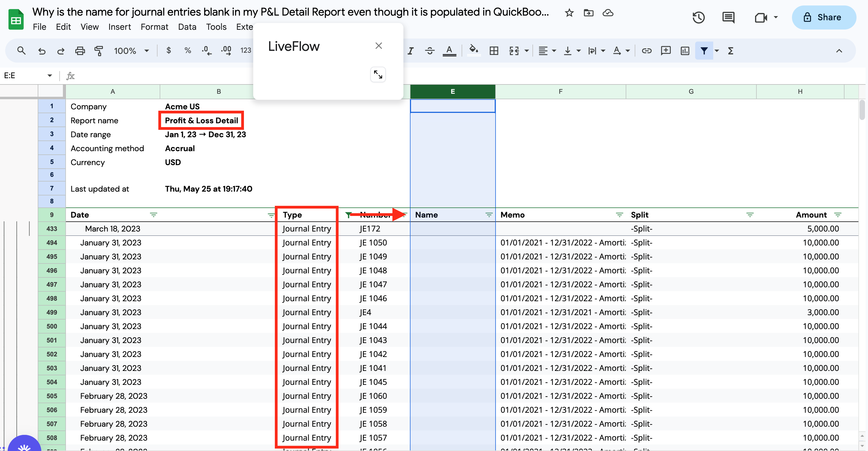Open the Split column filter
Viewport: 868px width, 451px height.
750,215
